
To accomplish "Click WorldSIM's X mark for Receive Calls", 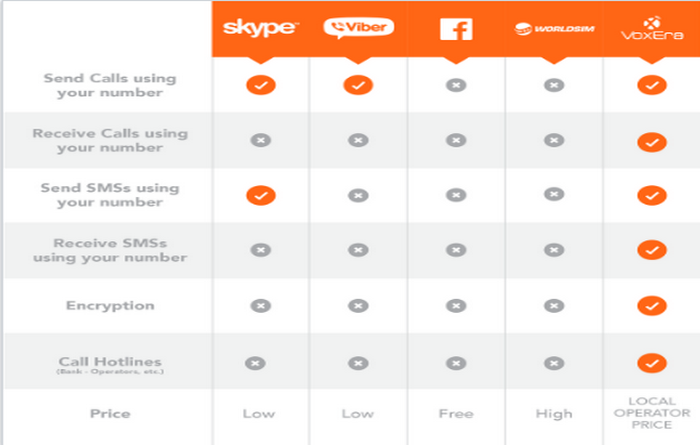I will 554,140.
